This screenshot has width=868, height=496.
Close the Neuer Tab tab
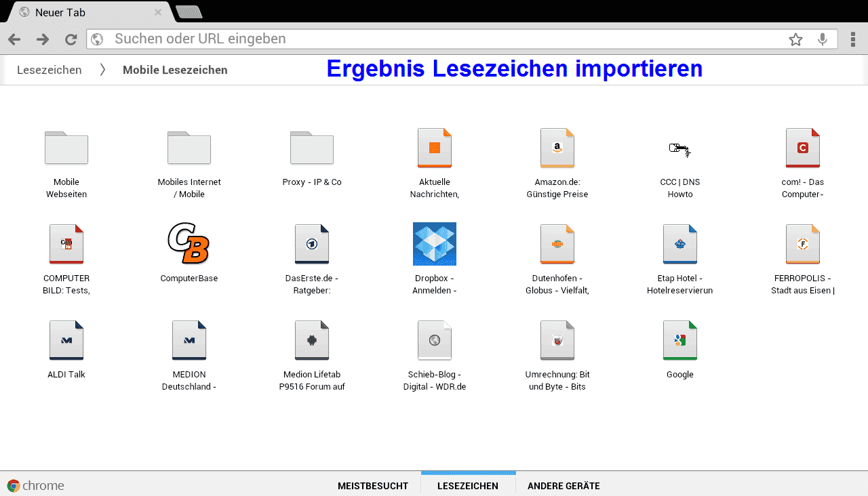coord(158,12)
